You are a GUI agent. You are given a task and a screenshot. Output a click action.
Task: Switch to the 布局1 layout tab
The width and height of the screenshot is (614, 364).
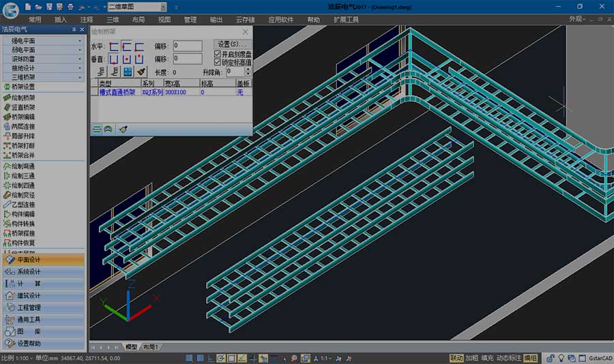coord(150,347)
